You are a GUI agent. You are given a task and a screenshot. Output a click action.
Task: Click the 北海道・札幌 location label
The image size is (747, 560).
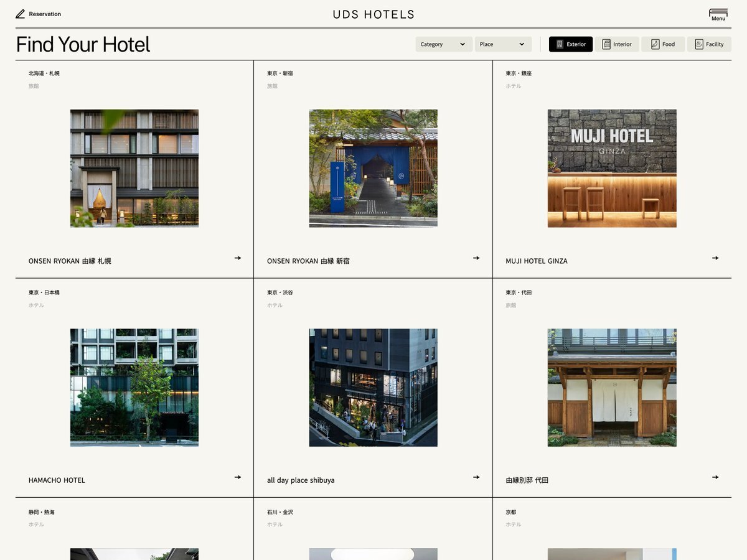pos(44,73)
